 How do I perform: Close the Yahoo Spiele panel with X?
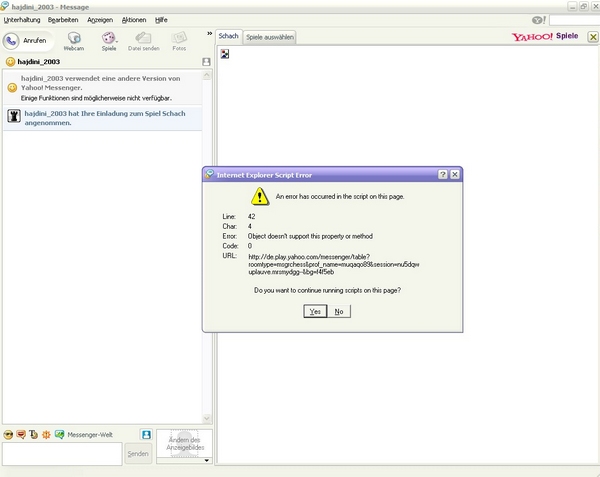593,37
